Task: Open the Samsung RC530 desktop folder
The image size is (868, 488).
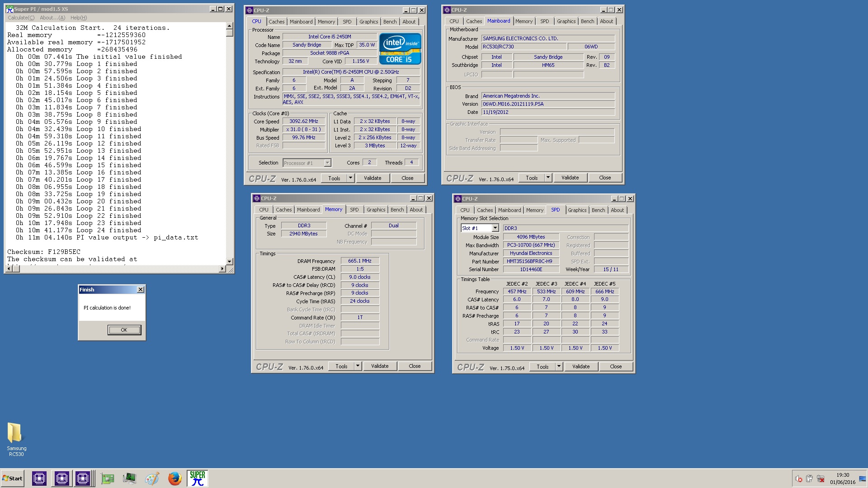Action: coord(16,439)
